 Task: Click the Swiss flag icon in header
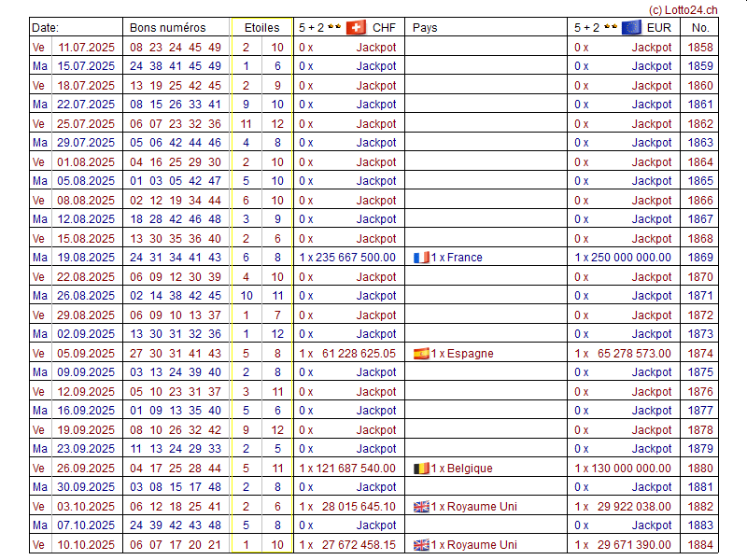356,28
